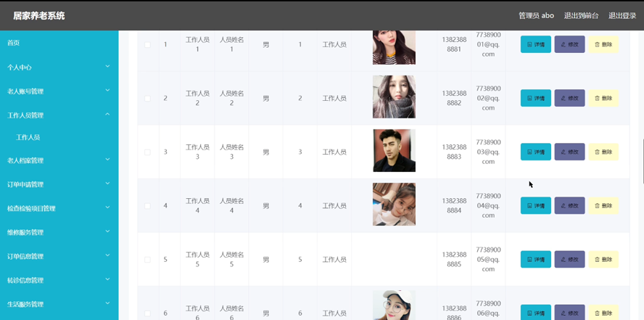Click the 退出到前台 link in header

(x=581, y=16)
